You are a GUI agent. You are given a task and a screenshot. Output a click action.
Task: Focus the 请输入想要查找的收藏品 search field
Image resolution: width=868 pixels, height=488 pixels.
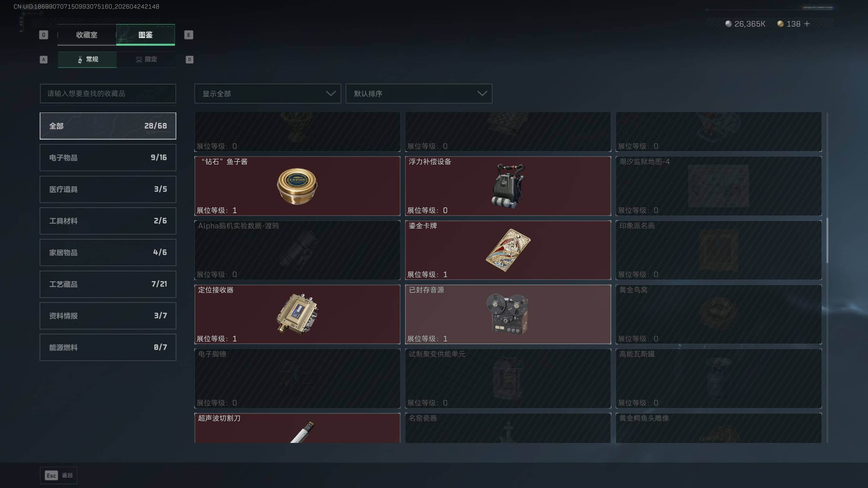pos(108,94)
